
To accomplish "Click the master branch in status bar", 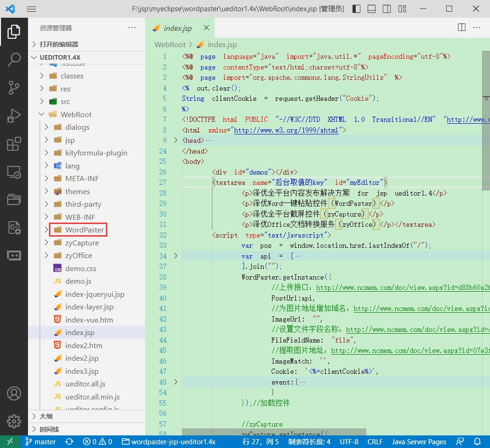I will pyautogui.click(x=41, y=441).
